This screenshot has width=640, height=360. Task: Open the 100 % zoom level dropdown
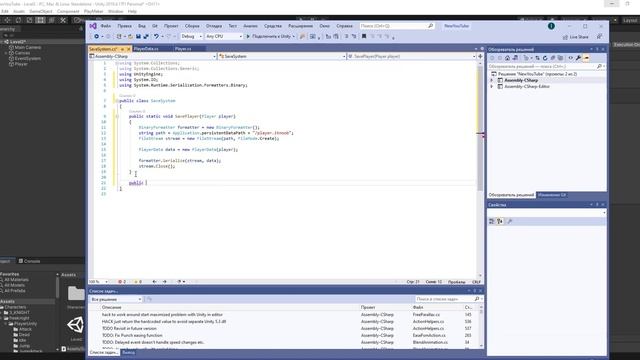(98, 282)
